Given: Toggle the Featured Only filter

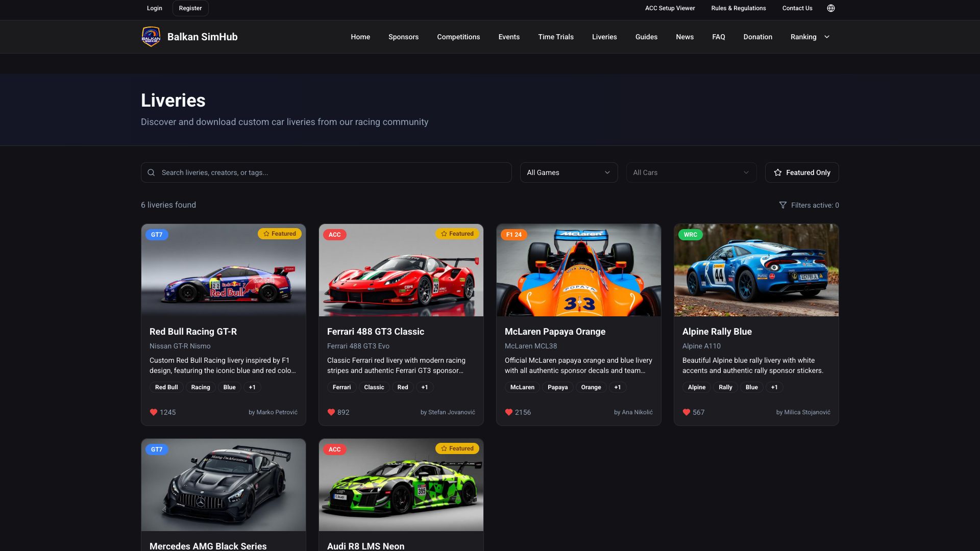Looking at the screenshot, I should click(x=801, y=172).
